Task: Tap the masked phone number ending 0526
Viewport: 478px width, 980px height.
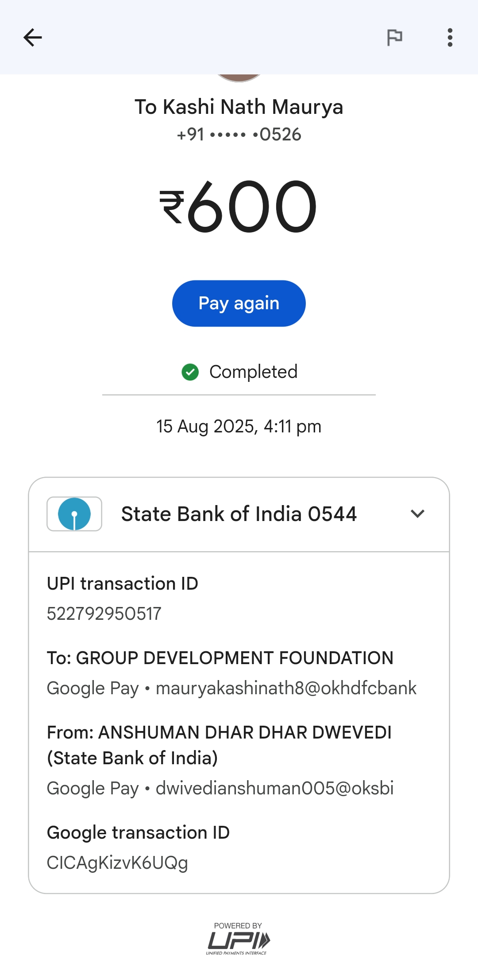Action: (x=239, y=135)
